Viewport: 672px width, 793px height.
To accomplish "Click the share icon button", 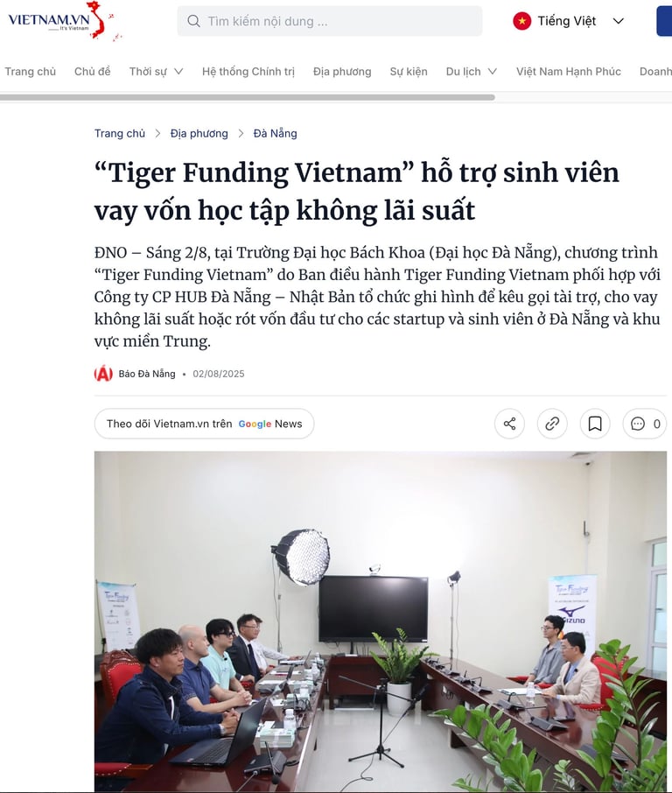I will [x=510, y=424].
